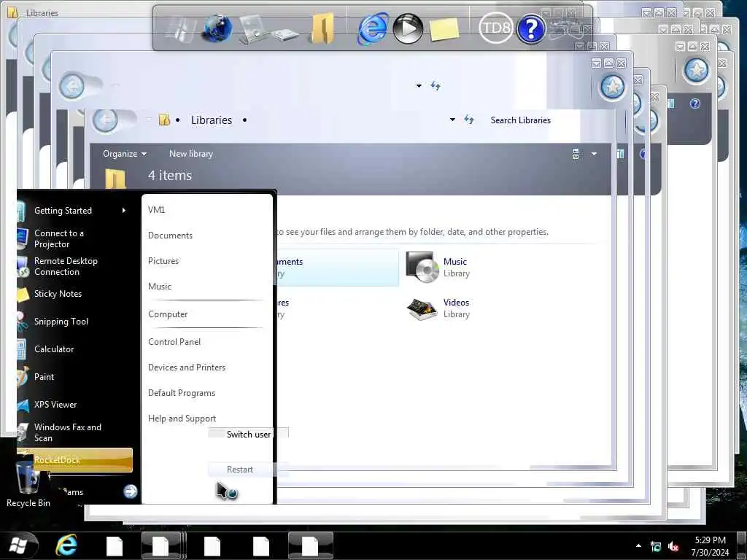Viewport: 747px width, 560px height.
Task: Open Pictures from Start menu right pane
Action: pos(163,261)
